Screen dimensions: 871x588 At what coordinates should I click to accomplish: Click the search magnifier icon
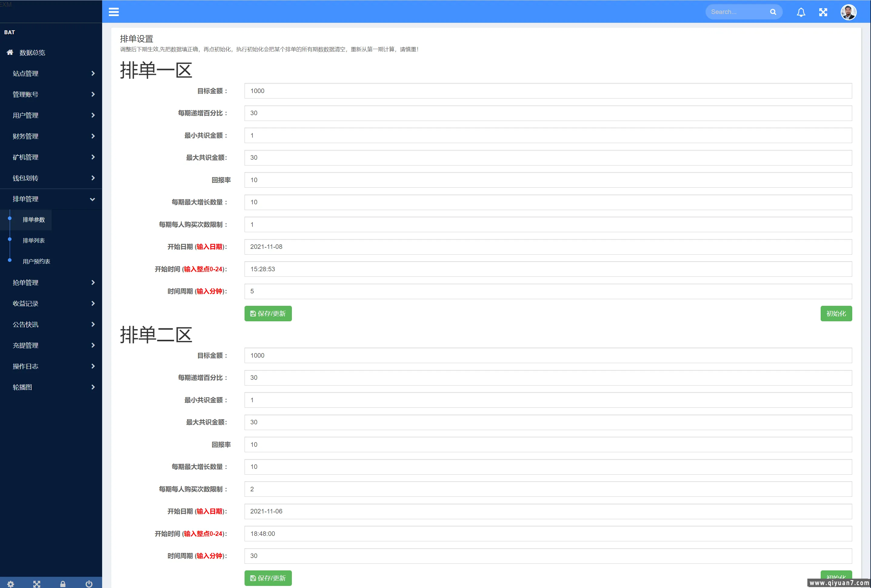click(x=773, y=12)
